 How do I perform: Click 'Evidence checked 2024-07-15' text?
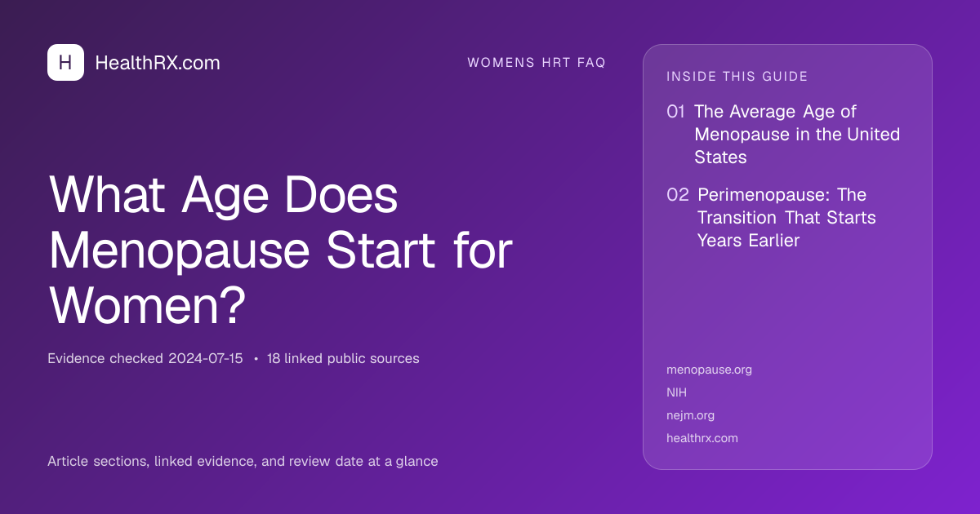(x=145, y=358)
